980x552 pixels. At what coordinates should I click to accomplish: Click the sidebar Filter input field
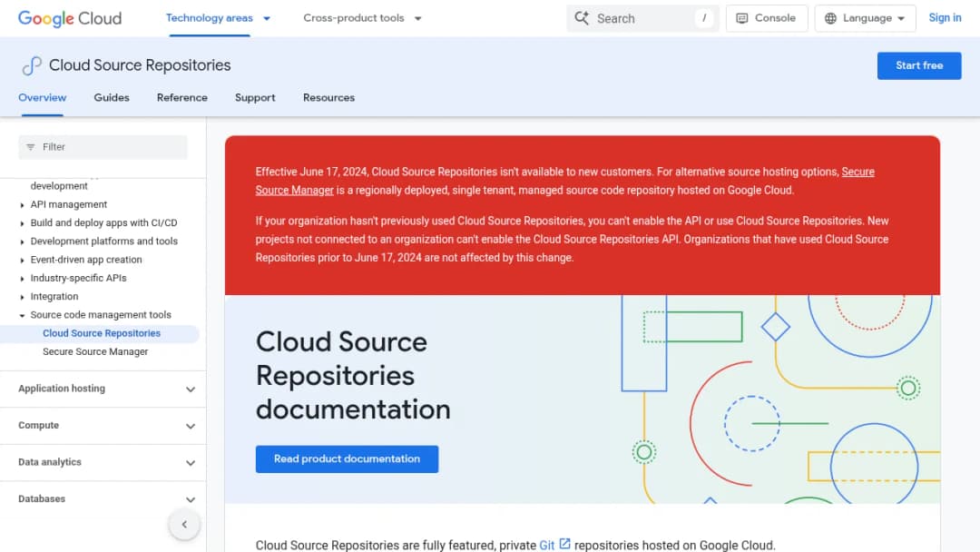click(103, 147)
